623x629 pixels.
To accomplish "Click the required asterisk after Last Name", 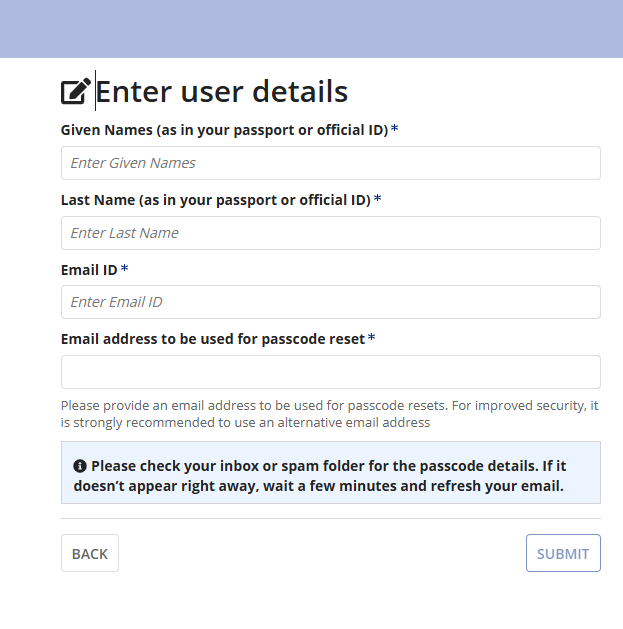I will [x=378, y=200].
